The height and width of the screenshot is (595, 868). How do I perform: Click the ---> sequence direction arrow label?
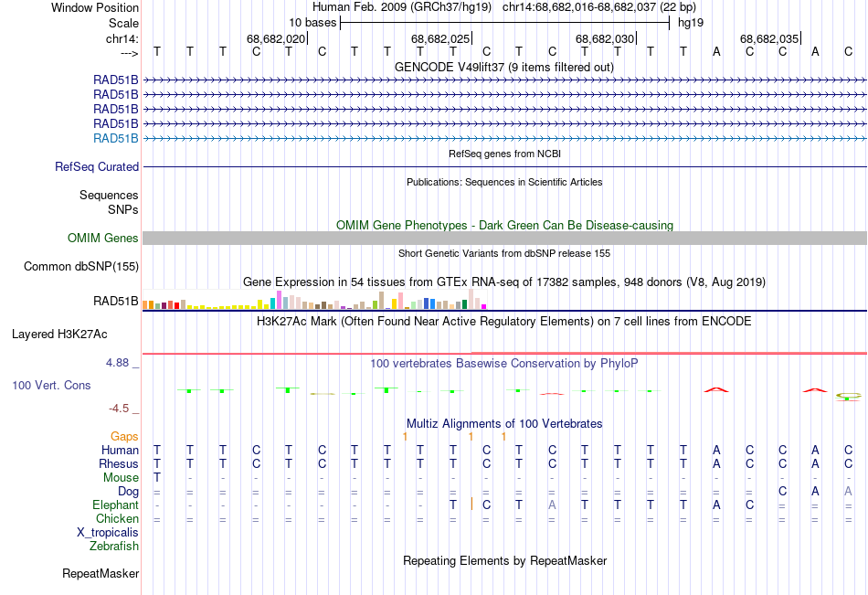tap(129, 53)
